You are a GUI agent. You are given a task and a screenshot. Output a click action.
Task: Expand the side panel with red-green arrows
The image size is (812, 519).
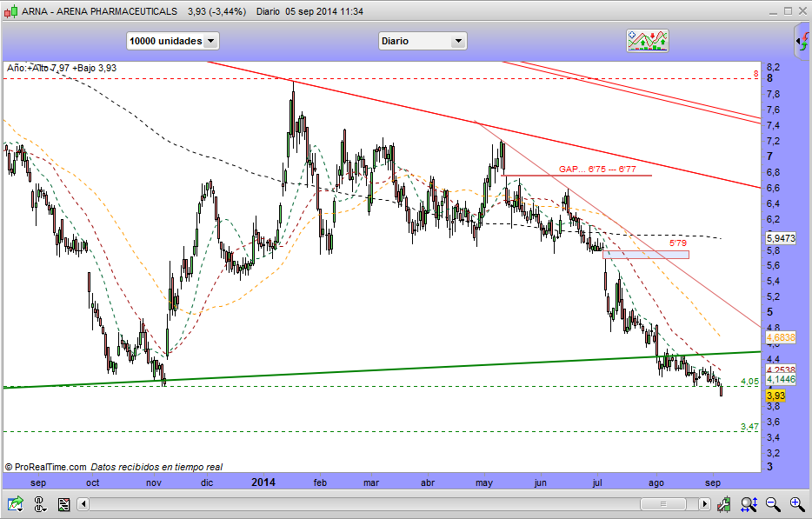click(801, 41)
